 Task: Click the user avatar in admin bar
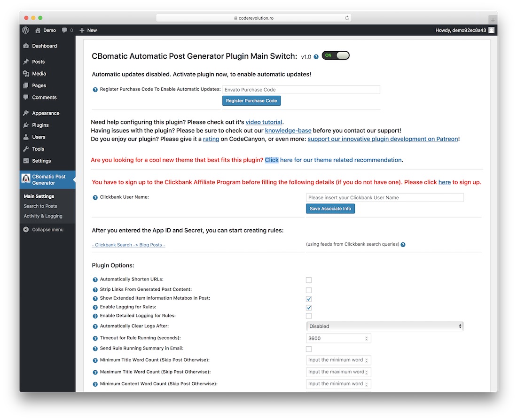[x=491, y=30]
